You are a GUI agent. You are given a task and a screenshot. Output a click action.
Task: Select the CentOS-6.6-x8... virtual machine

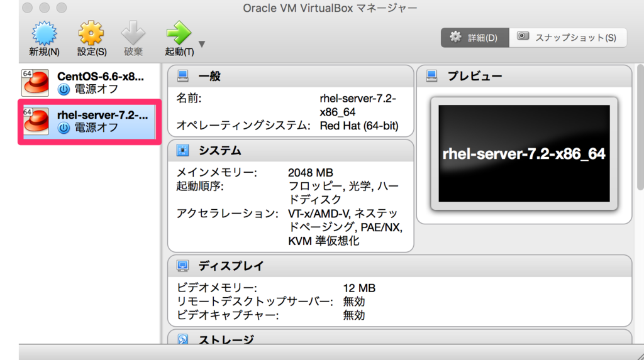tap(89, 82)
